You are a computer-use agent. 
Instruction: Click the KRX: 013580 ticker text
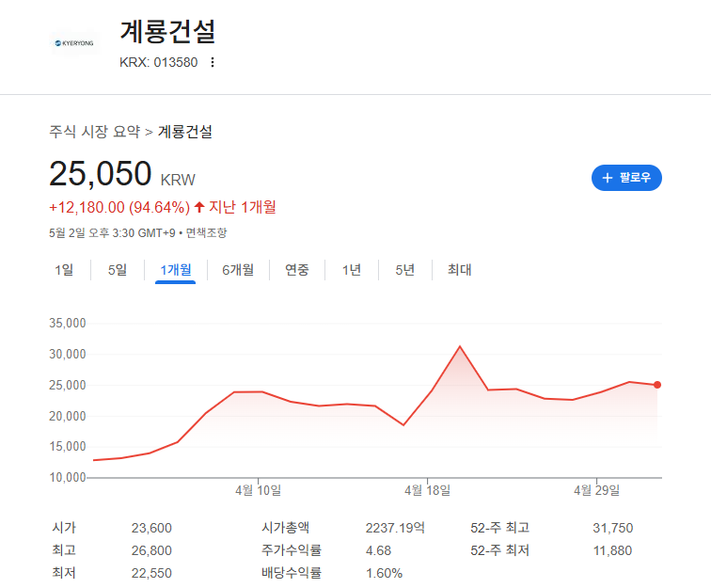coord(159,62)
